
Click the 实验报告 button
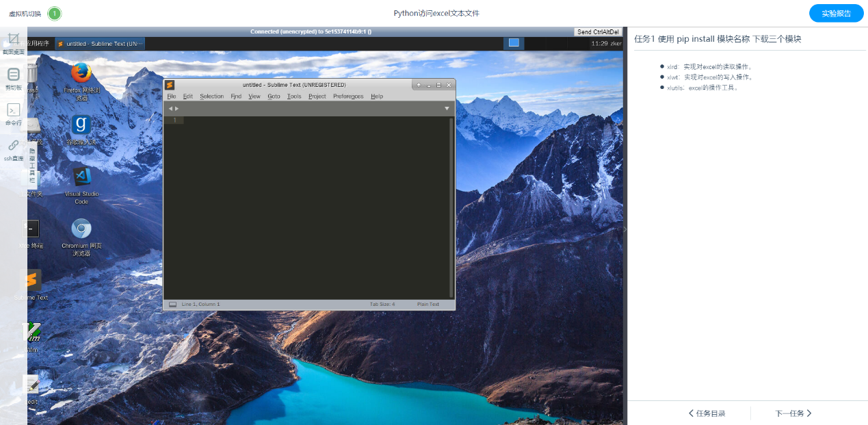click(836, 14)
